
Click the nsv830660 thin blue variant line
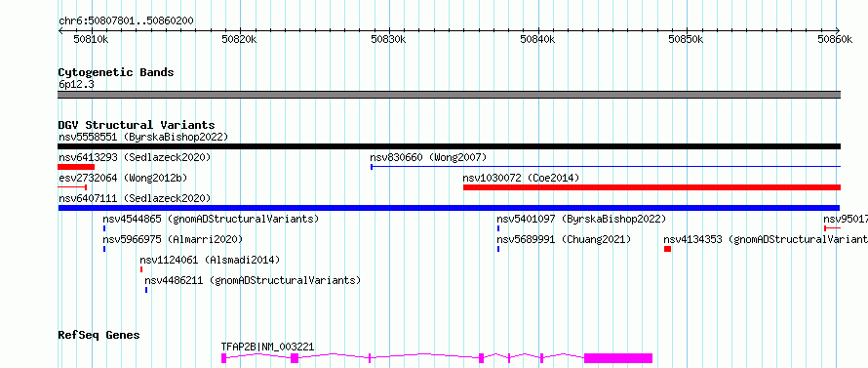coord(606,166)
